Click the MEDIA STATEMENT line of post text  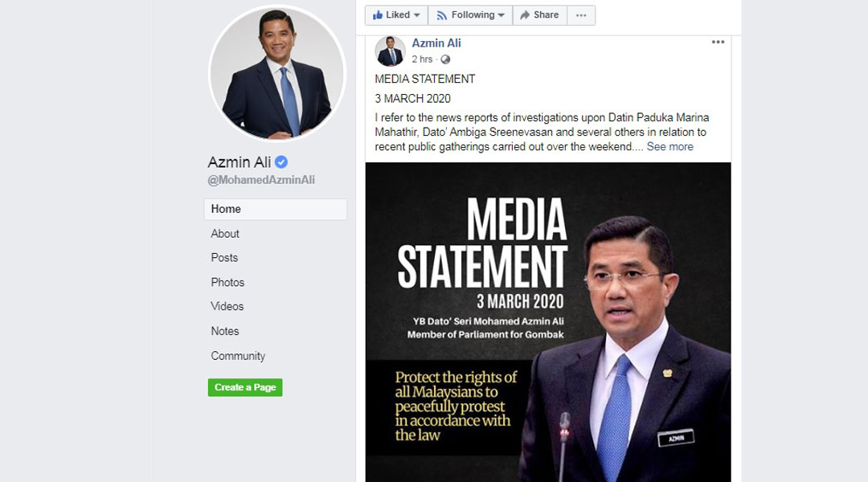(x=424, y=80)
